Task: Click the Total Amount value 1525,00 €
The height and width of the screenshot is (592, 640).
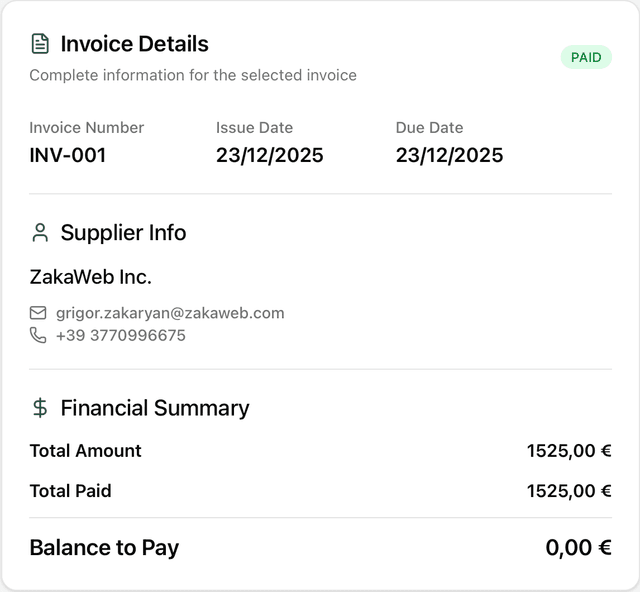Action: (569, 451)
